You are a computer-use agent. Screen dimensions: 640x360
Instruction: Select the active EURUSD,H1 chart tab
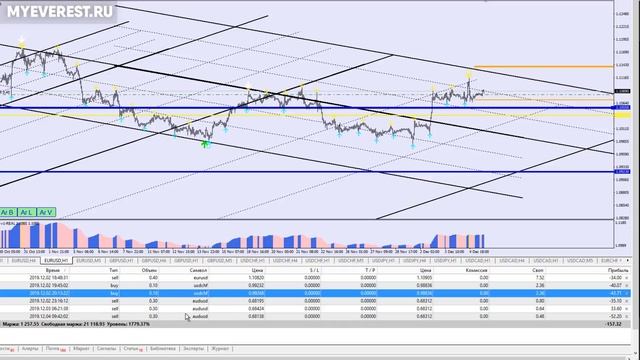56,260
